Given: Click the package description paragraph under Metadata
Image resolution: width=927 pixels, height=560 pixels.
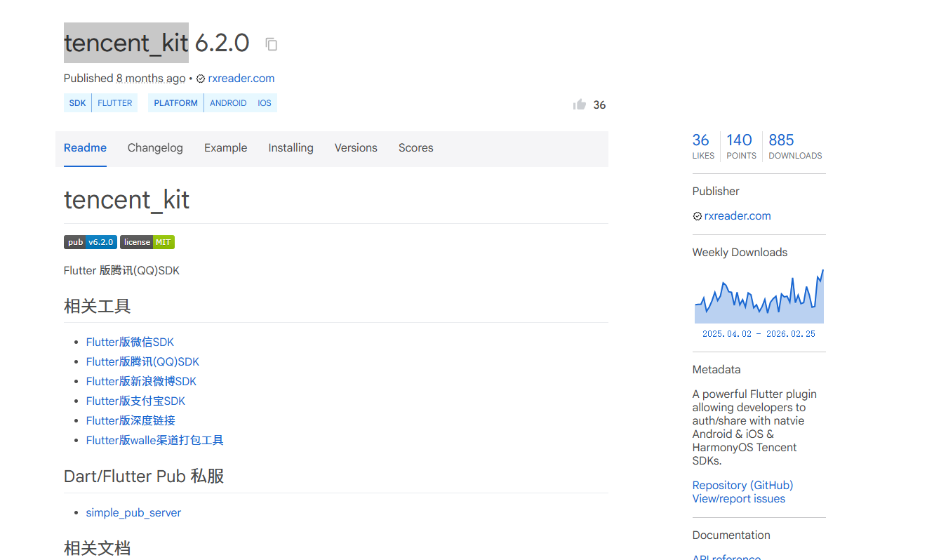Looking at the screenshot, I should pyautogui.click(x=754, y=427).
